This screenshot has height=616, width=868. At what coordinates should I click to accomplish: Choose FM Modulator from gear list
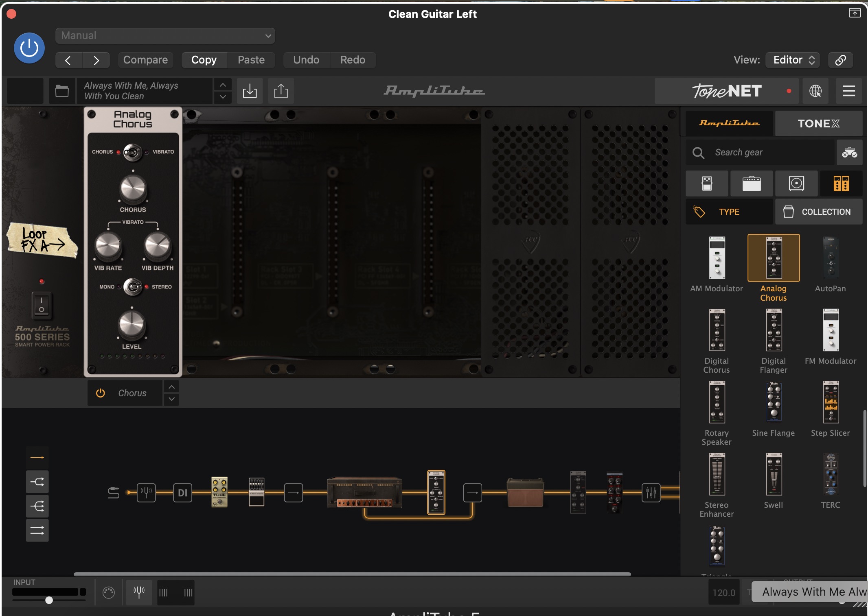(831, 337)
